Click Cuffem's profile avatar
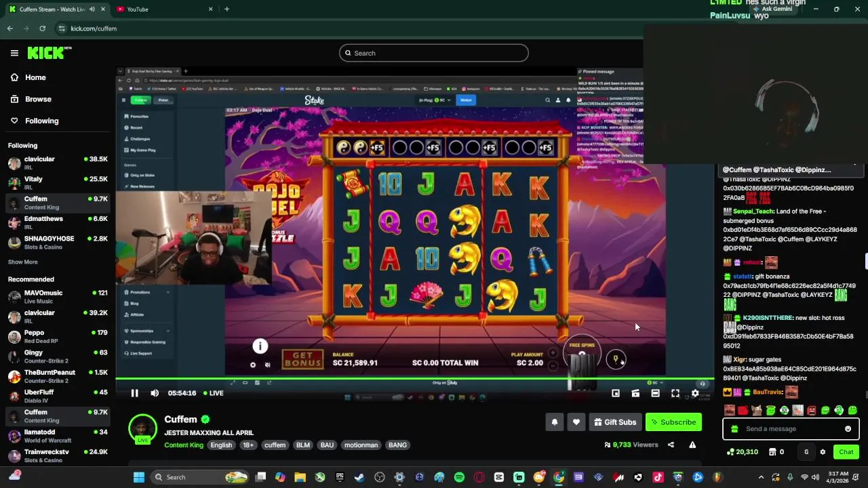This screenshot has height=488, width=868. [x=142, y=428]
